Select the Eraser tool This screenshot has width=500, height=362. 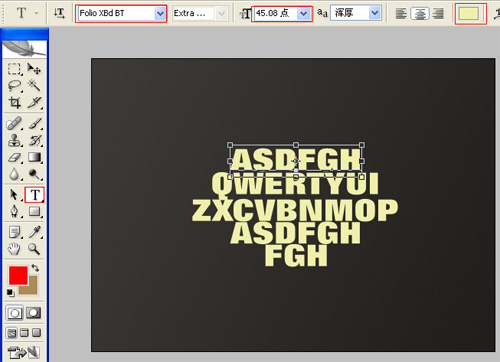14,157
